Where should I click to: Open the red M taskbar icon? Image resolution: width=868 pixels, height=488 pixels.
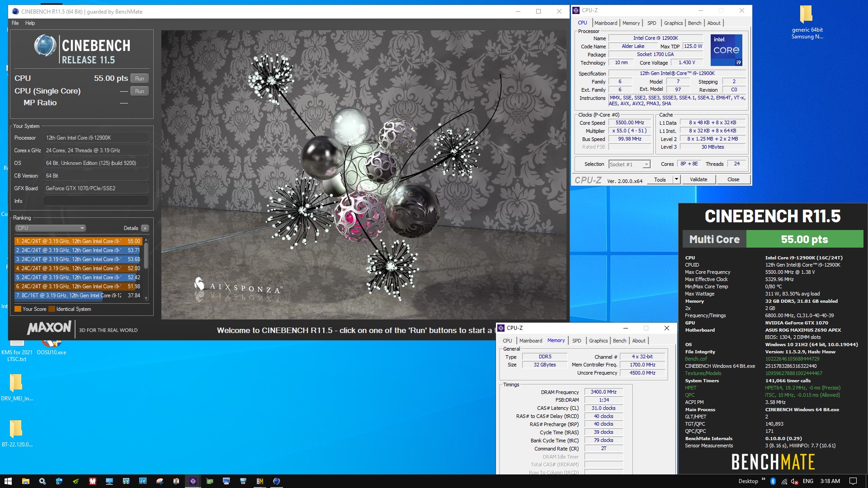pyautogui.click(x=92, y=481)
